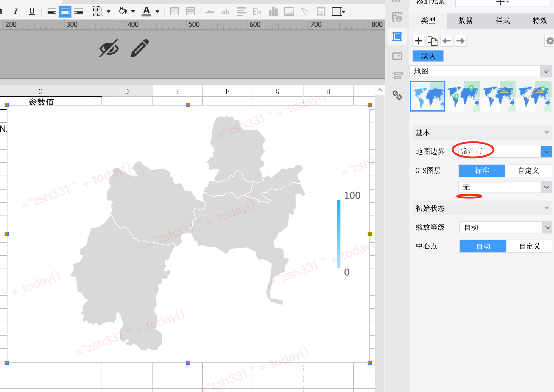Open the hyperlink sidebar icon
This screenshot has width=554, height=392.
click(x=397, y=95)
